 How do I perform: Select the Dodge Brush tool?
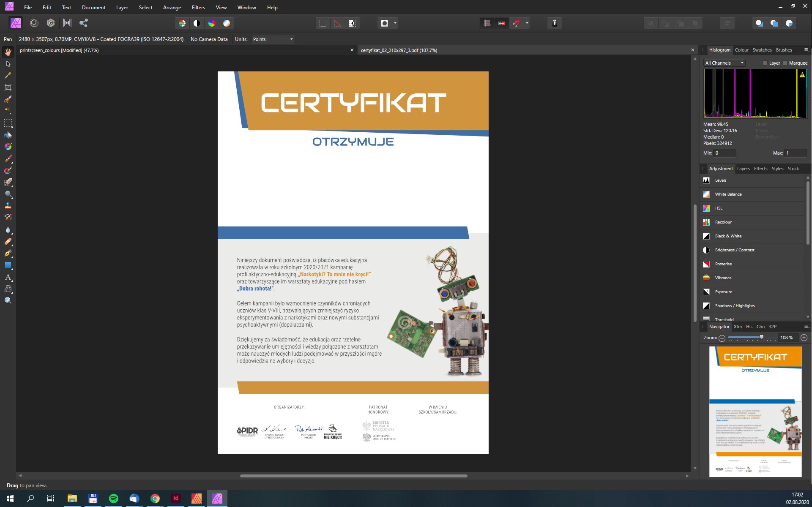8,194
